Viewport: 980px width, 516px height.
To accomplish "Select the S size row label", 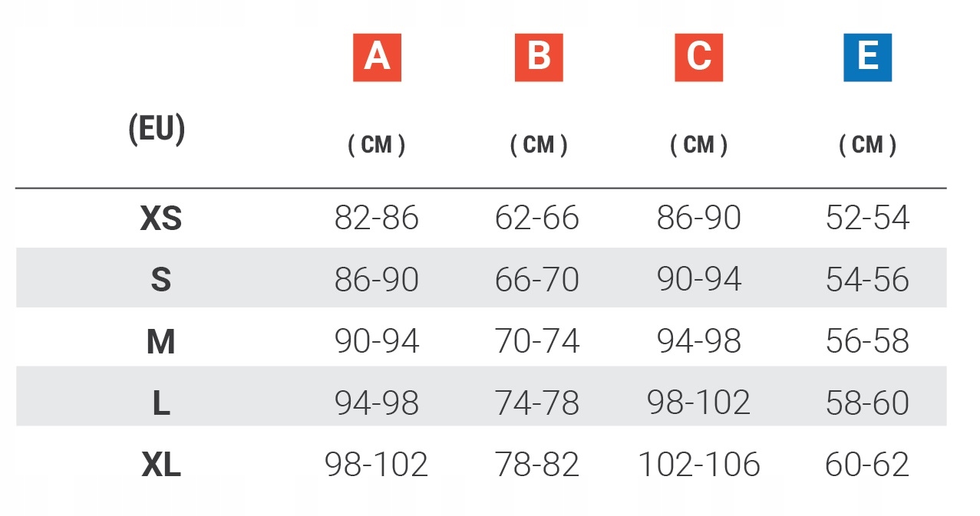I will pyautogui.click(x=160, y=280).
